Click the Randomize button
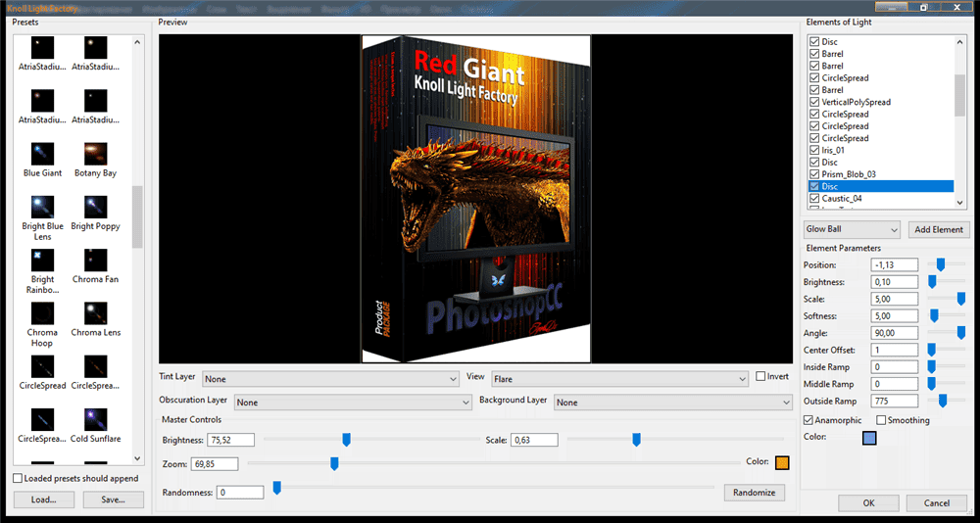This screenshot has height=523, width=980. pos(755,493)
